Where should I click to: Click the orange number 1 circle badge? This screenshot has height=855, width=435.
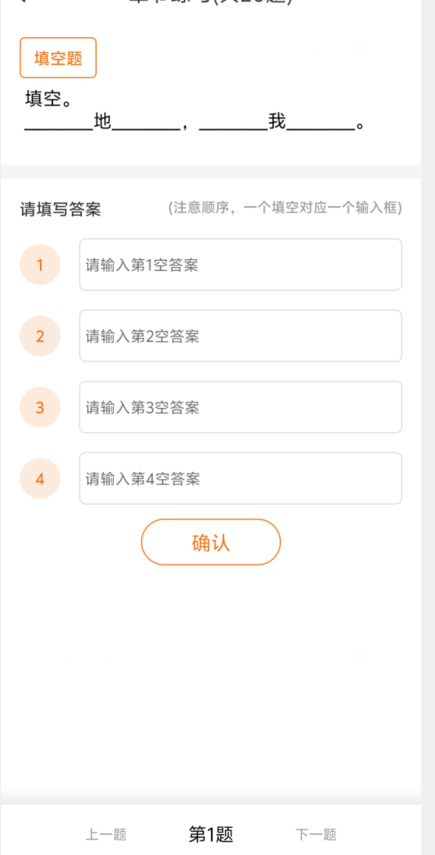(x=40, y=265)
